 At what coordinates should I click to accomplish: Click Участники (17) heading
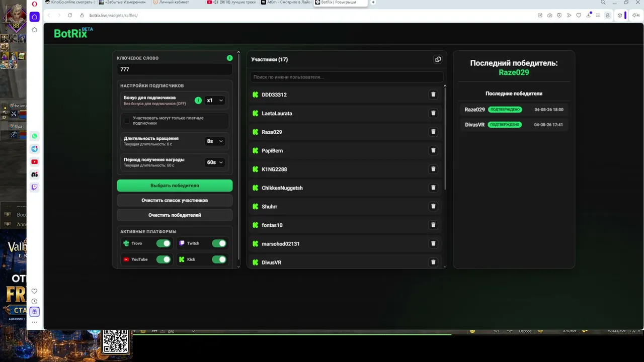270,59
